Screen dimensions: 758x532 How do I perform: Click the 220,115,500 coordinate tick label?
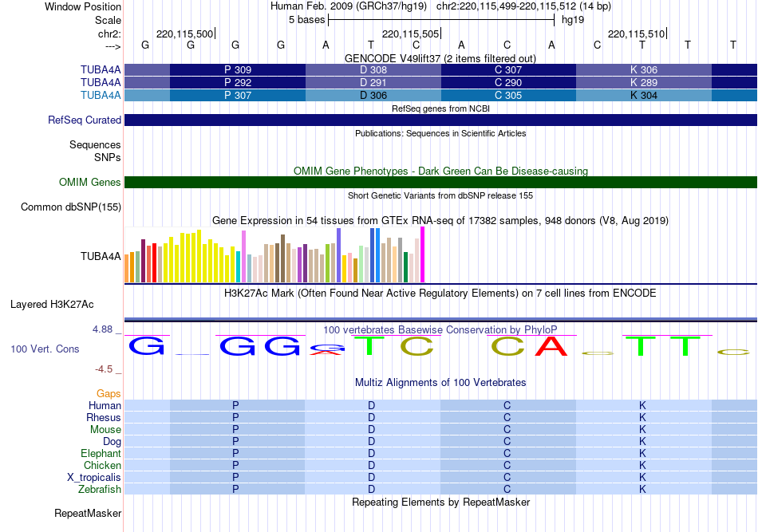[184, 33]
